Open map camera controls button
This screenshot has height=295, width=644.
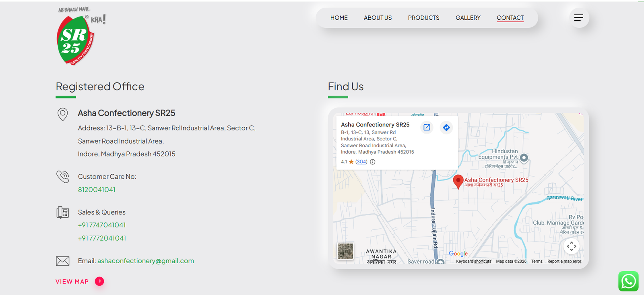tap(572, 246)
